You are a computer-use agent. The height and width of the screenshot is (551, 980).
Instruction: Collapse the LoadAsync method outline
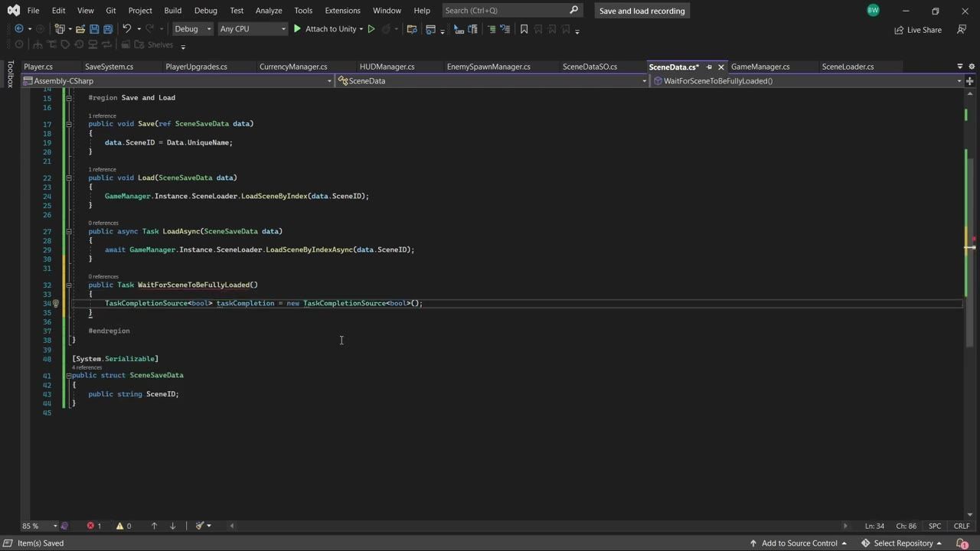pos(69,231)
